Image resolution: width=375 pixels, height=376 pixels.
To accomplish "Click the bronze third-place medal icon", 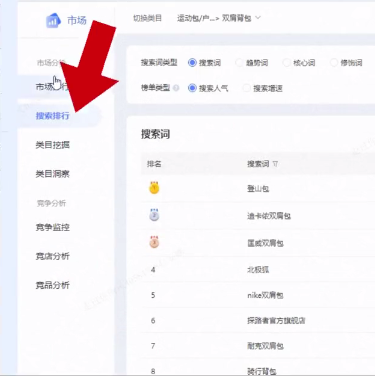I will tap(154, 242).
